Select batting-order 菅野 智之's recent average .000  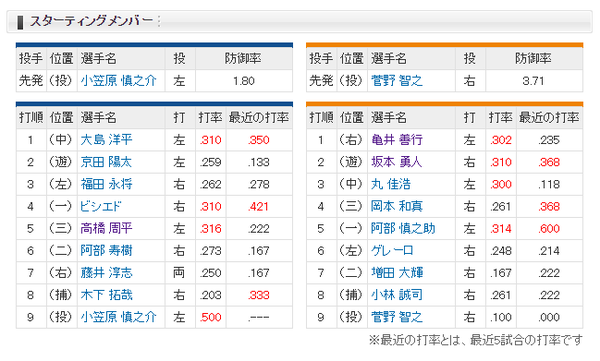tap(549, 317)
